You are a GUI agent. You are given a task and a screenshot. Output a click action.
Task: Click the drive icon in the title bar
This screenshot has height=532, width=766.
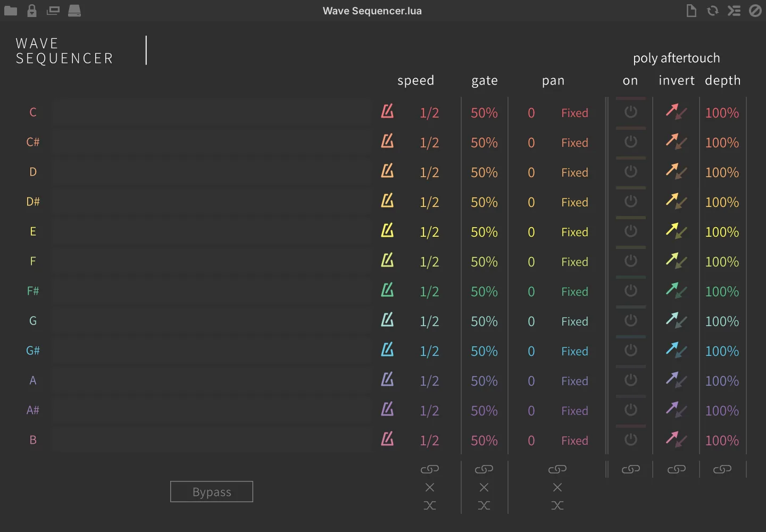(x=74, y=11)
